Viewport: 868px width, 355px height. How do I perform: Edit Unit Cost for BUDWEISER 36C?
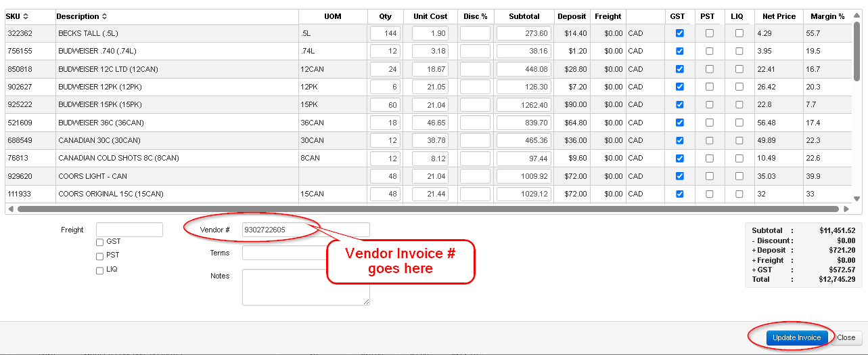click(x=430, y=123)
